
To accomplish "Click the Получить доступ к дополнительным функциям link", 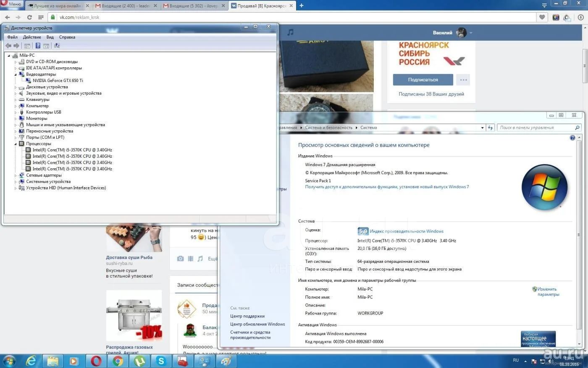I will coord(387,187).
